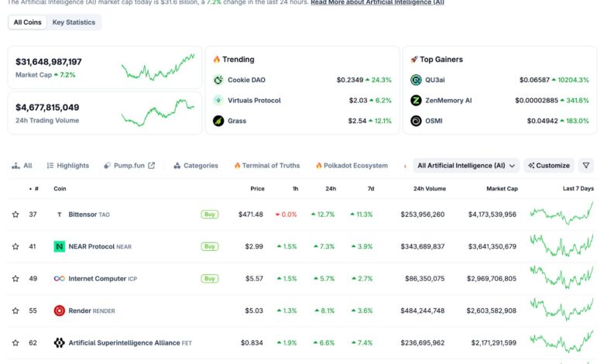Image resolution: width=604 pixels, height=364 pixels.
Task: Open the Pump.fun tab
Action: pos(129,166)
